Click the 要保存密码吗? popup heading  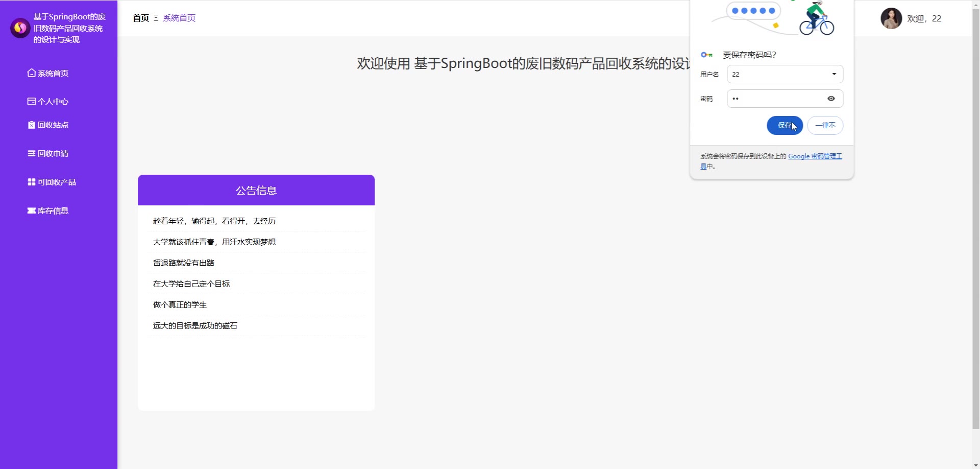click(749, 55)
